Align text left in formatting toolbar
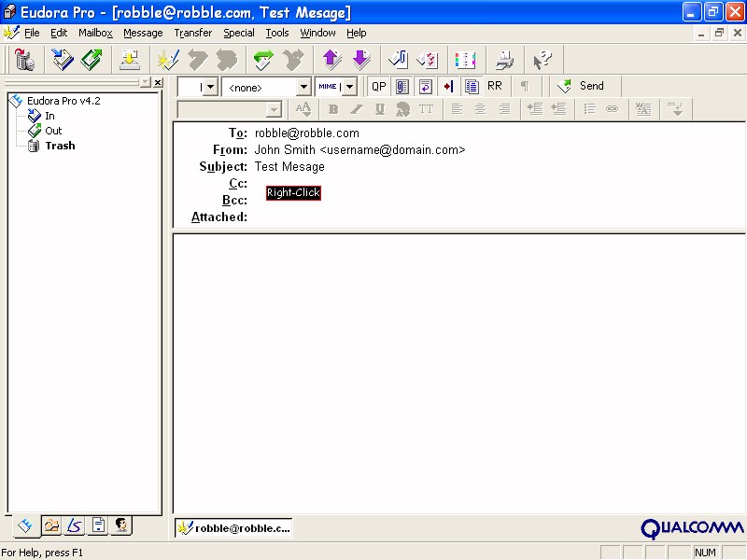This screenshot has width=747, height=560. tap(457, 109)
